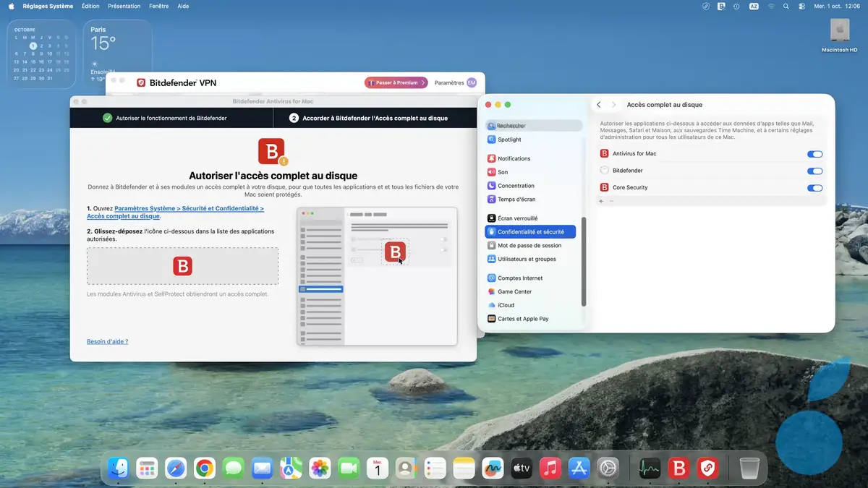This screenshot has height=488, width=868.
Task: Toggle Core Security disk access off
Action: (x=814, y=187)
